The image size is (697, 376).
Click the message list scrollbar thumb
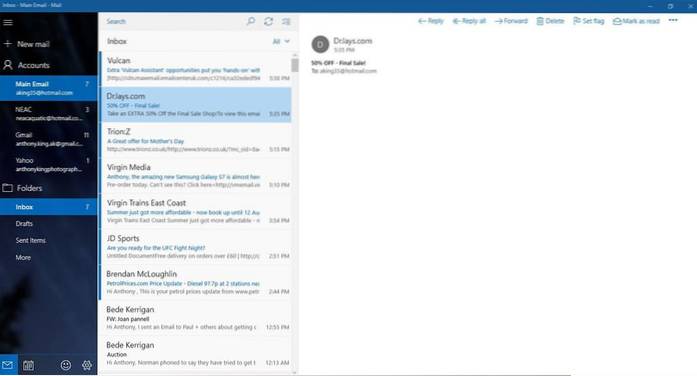295,65
